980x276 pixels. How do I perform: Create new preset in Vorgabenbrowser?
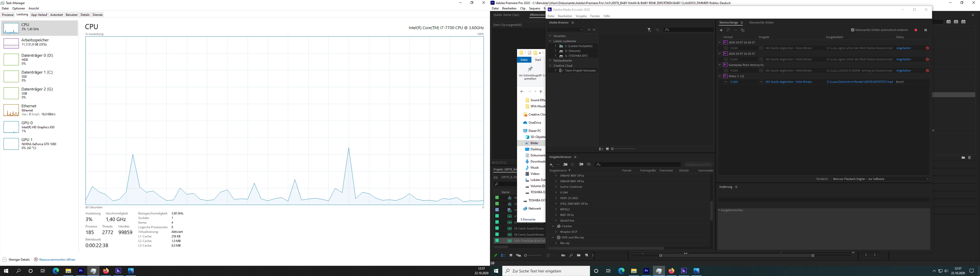click(x=551, y=165)
